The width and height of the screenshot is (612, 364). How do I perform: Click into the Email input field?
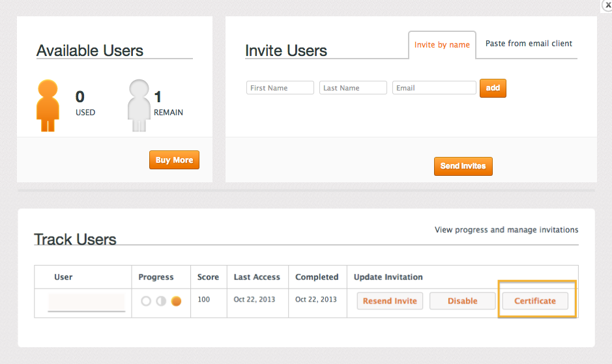point(434,88)
